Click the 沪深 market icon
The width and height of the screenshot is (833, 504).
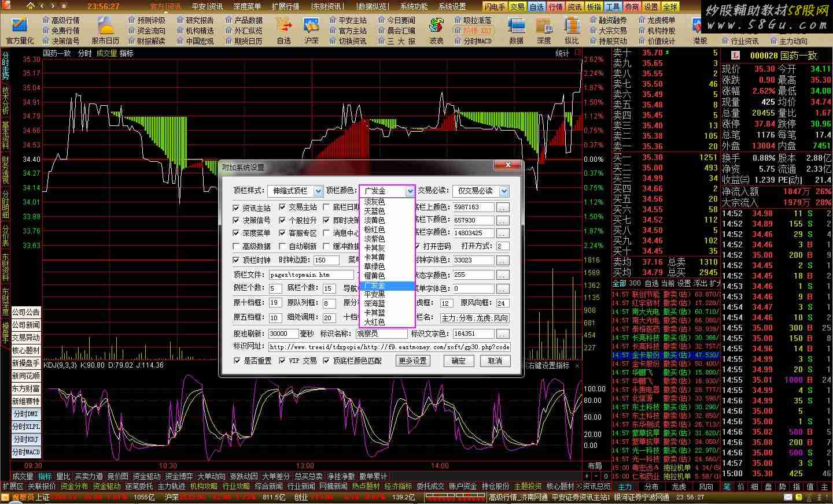[x=311, y=30]
